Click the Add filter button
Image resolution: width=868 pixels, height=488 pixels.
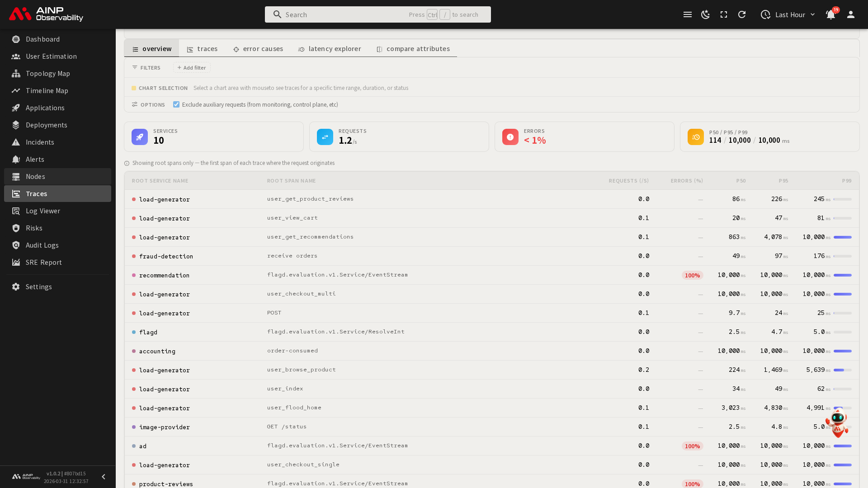[x=192, y=67]
